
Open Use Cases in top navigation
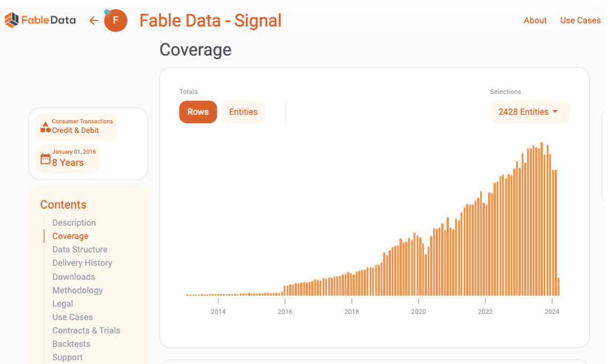[580, 20]
